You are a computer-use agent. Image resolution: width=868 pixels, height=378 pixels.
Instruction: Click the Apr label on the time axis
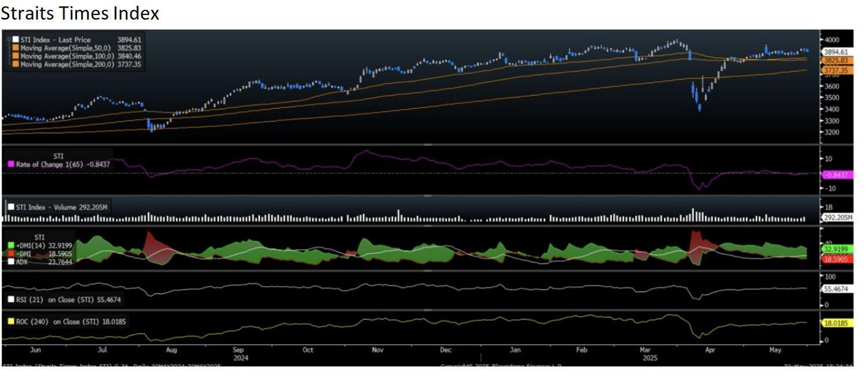coord(709,350)
